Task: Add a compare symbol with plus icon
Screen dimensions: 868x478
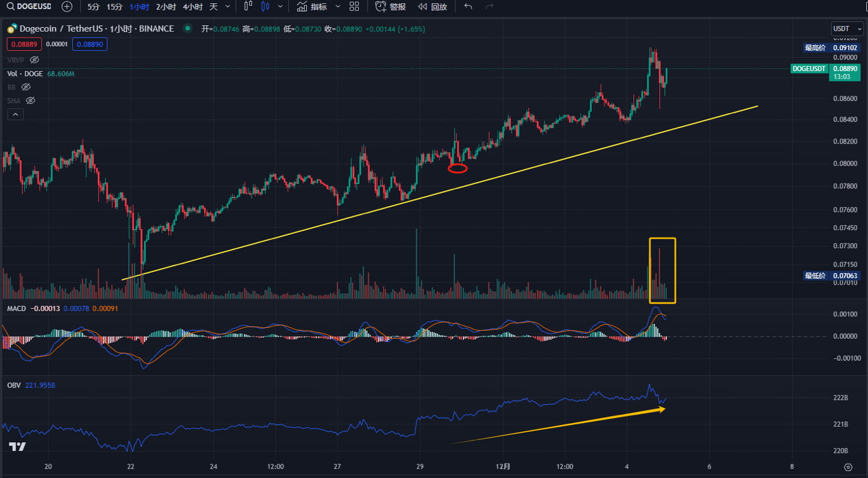Action: point(67,7)
